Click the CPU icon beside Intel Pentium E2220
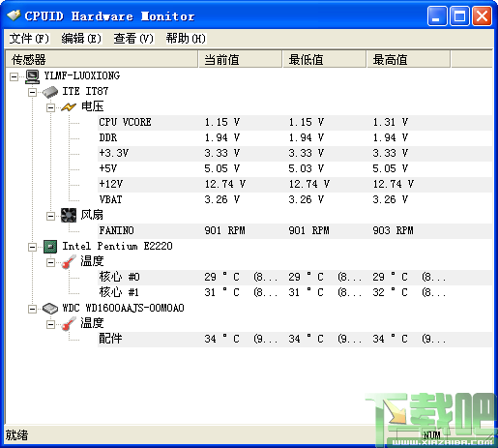 pyautogui.click(x=50, y=247)
